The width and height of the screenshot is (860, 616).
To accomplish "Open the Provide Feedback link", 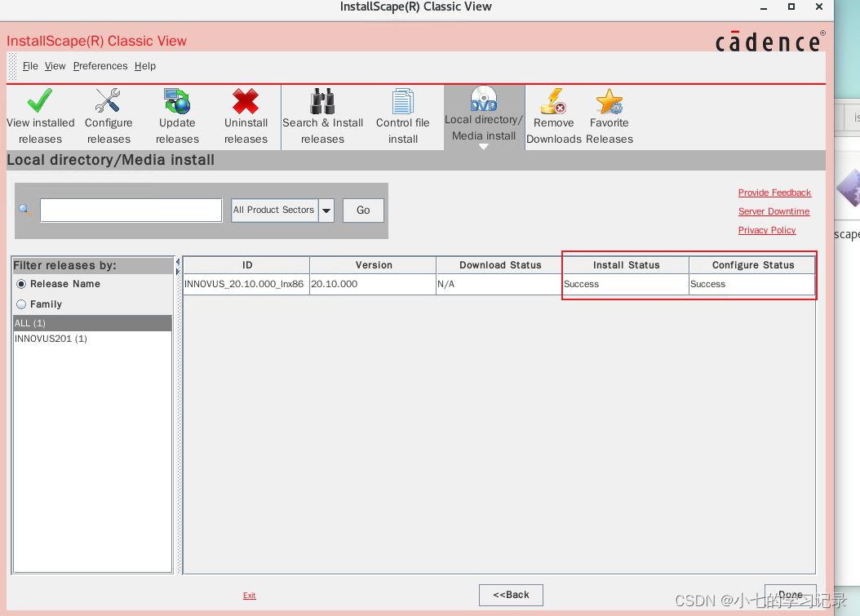I will tap(774, 193).
